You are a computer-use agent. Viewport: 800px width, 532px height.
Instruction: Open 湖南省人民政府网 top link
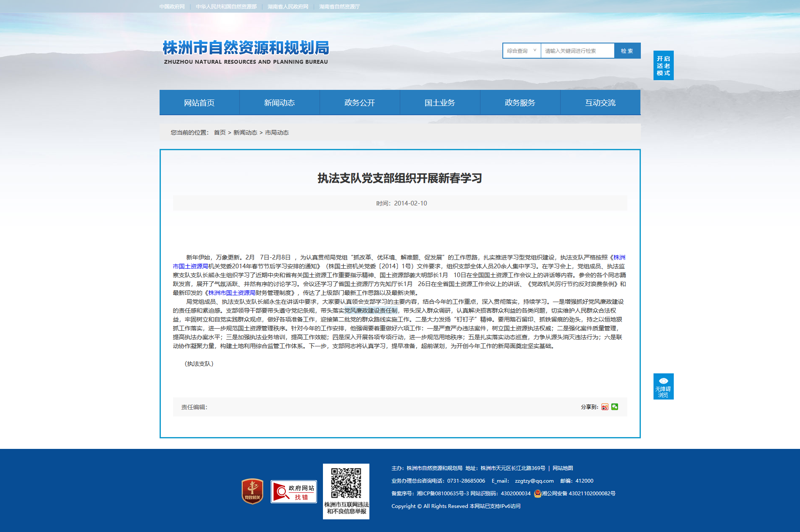click(x=288, y=7)
